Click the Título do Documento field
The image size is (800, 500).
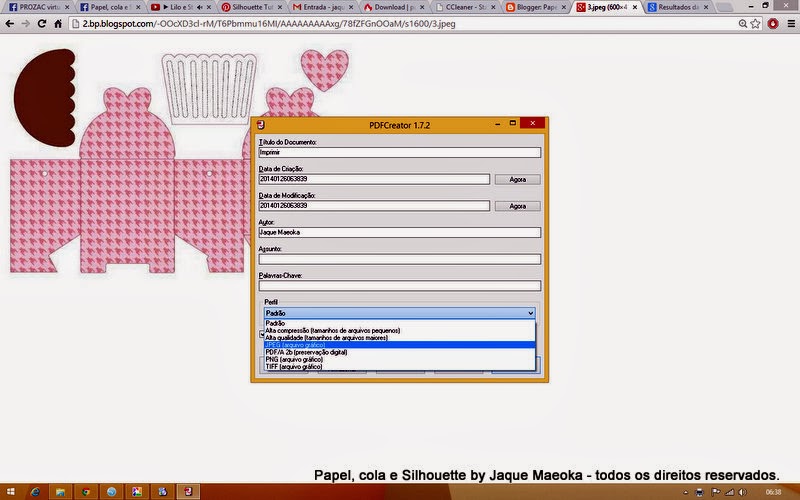pos(399,152)
